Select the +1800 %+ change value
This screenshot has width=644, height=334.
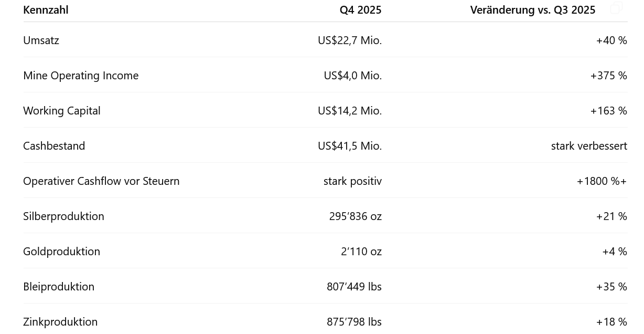[602, 181]
